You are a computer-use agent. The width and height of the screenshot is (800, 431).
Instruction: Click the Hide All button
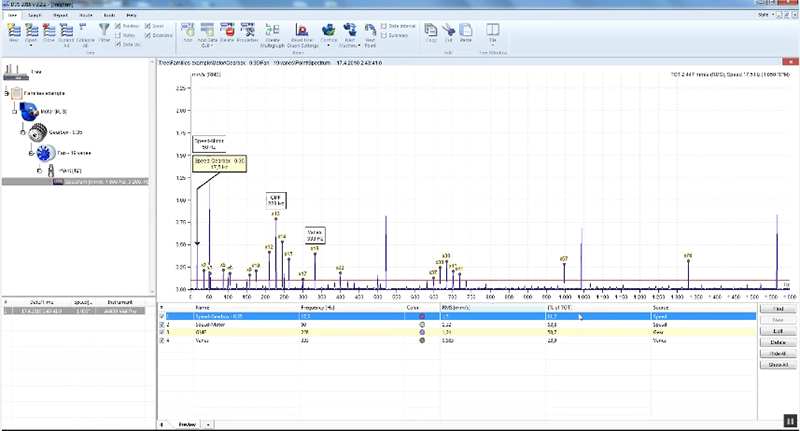[776, 354]
